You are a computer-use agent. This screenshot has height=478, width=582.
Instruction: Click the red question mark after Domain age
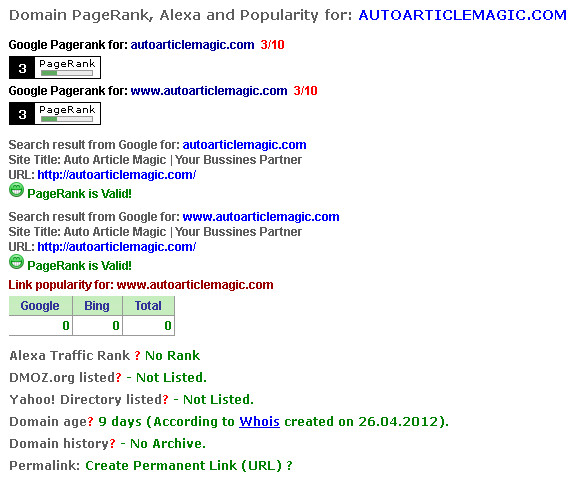click(90, 422)
